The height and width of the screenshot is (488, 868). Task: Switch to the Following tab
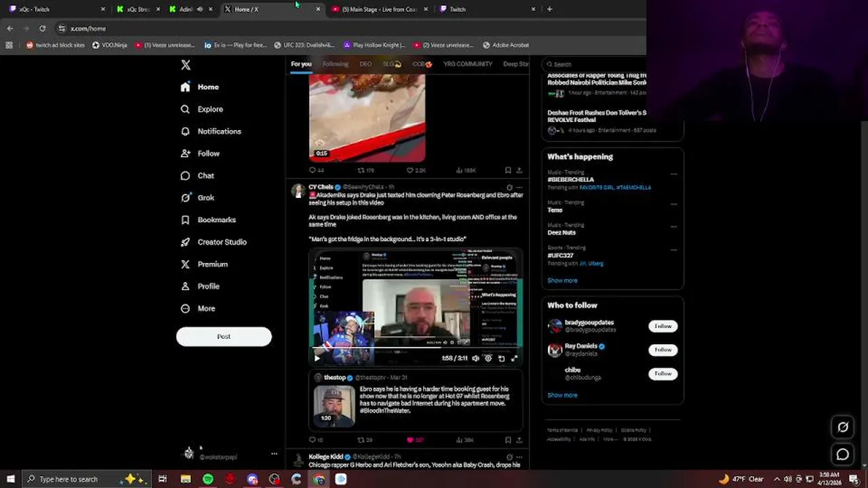tap(335, 64)
